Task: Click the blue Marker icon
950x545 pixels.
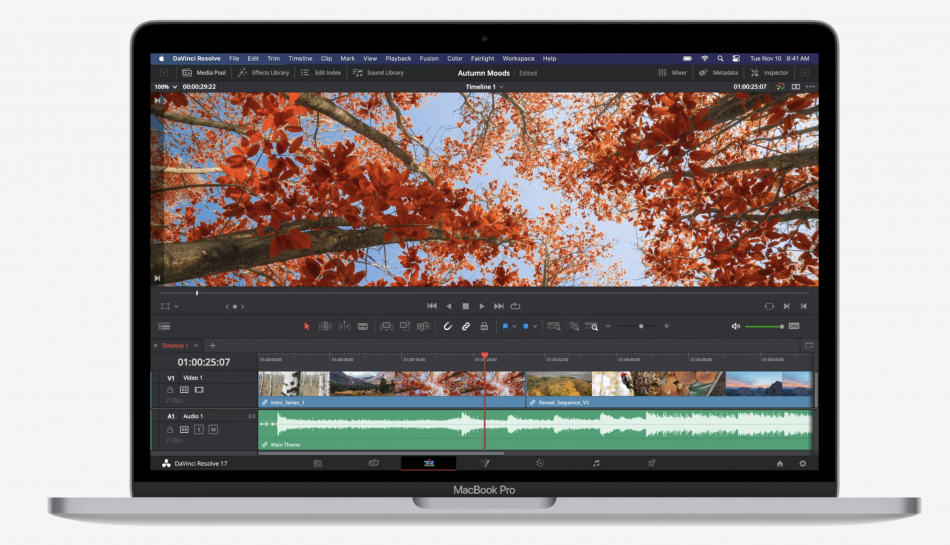Action: point(525,326)
